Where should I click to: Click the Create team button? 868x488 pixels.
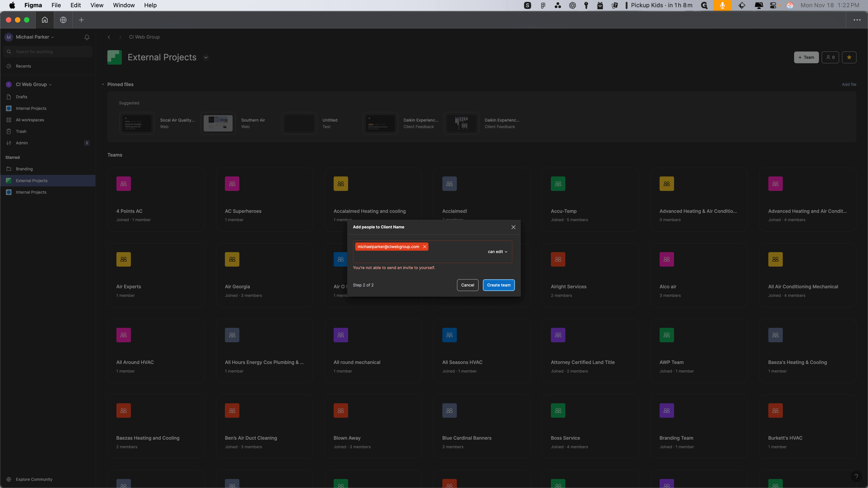pos(498,285)
